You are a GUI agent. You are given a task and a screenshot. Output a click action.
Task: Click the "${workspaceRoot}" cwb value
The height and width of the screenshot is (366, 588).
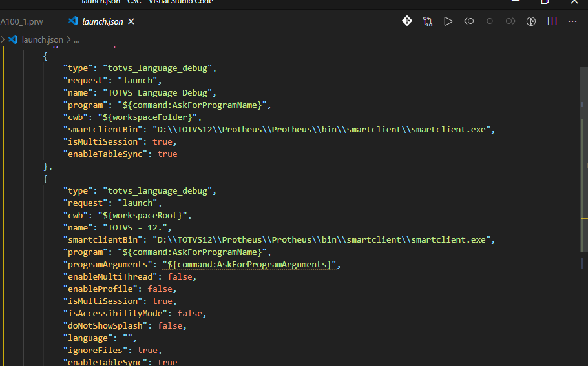[143, 216]
